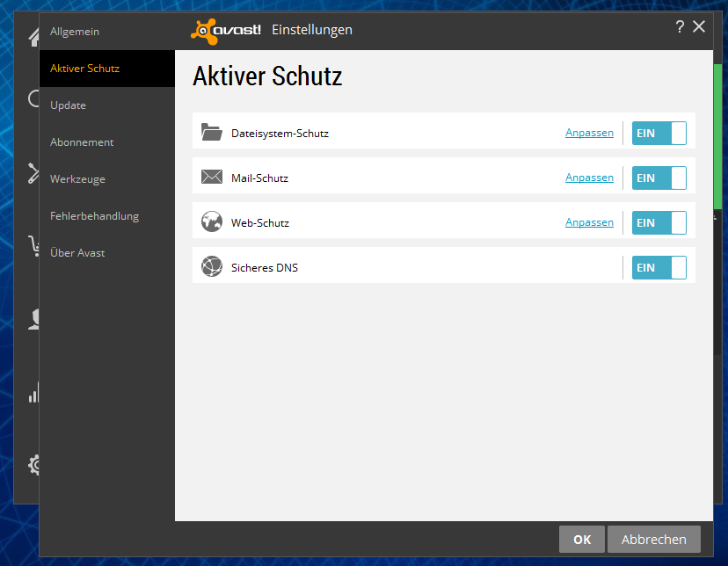Open help with the question mark icon

(x=680, y=27)
